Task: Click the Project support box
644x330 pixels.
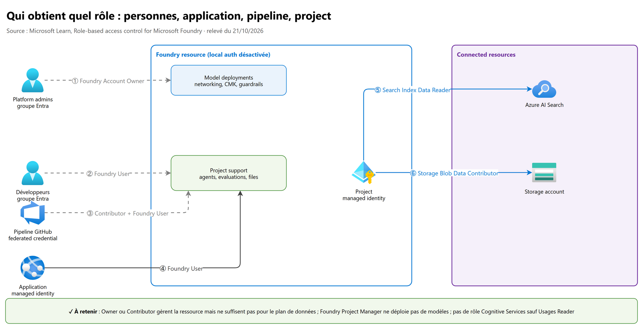Action: (x=229, y=173)
